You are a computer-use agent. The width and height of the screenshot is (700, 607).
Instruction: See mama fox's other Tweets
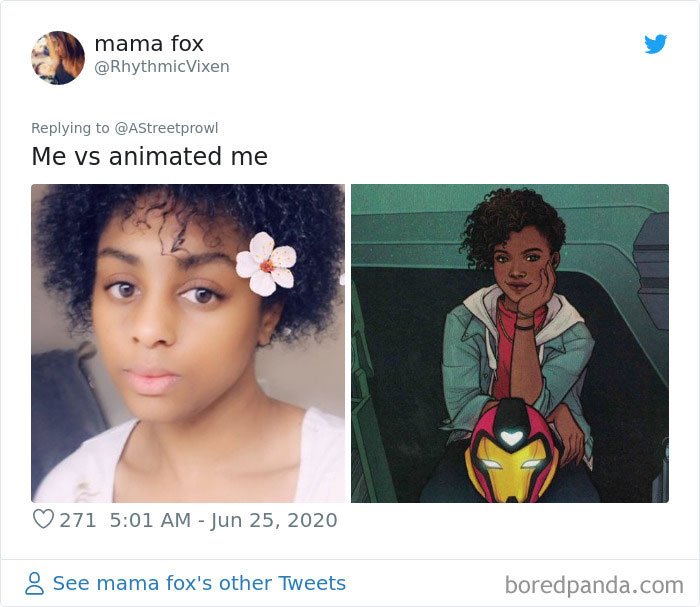[x=198, y=583]
